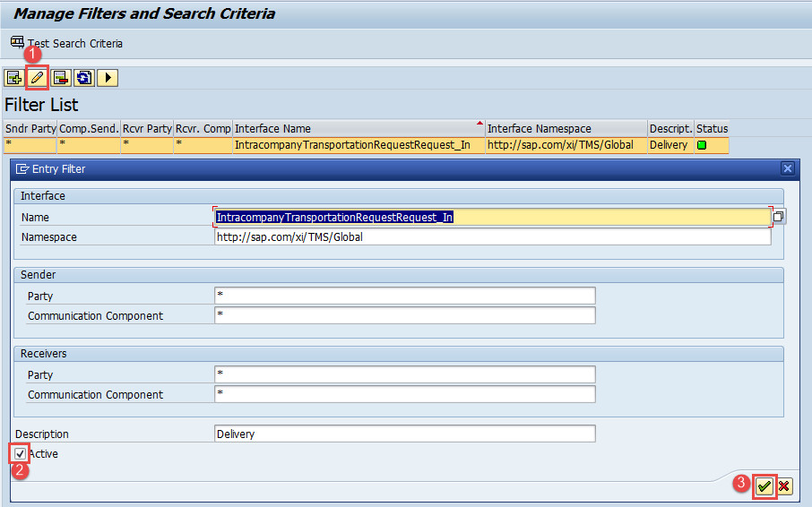Confirm entry with green checkmark button
The image size is (812, 507).
764,486
